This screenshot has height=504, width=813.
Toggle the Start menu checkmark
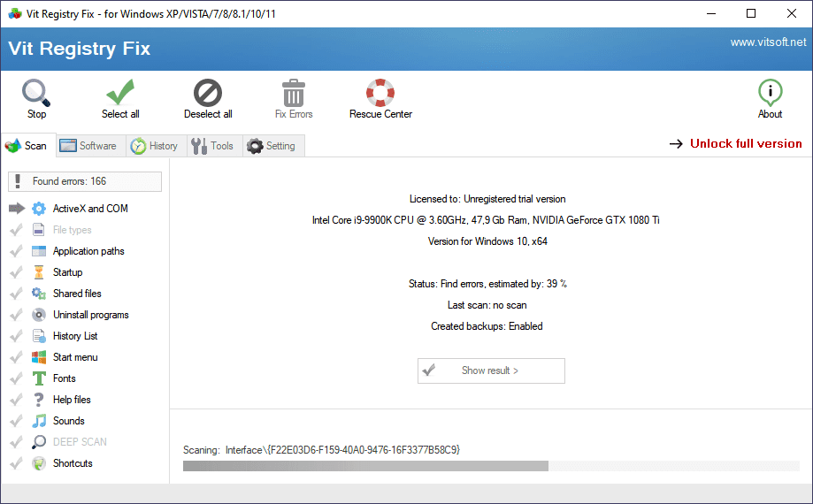(x=16, y=357)
